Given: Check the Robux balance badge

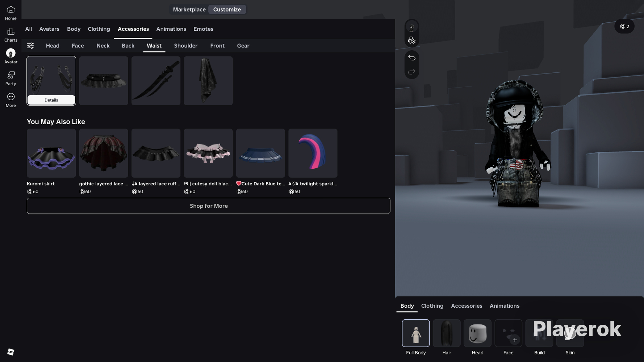Looking at the screenshot, I should [x=624, y=26].
